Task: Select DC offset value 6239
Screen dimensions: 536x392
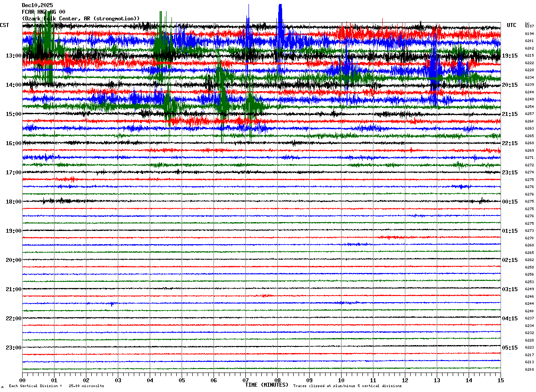Action: pyautogui.click(x=529, y=85)
